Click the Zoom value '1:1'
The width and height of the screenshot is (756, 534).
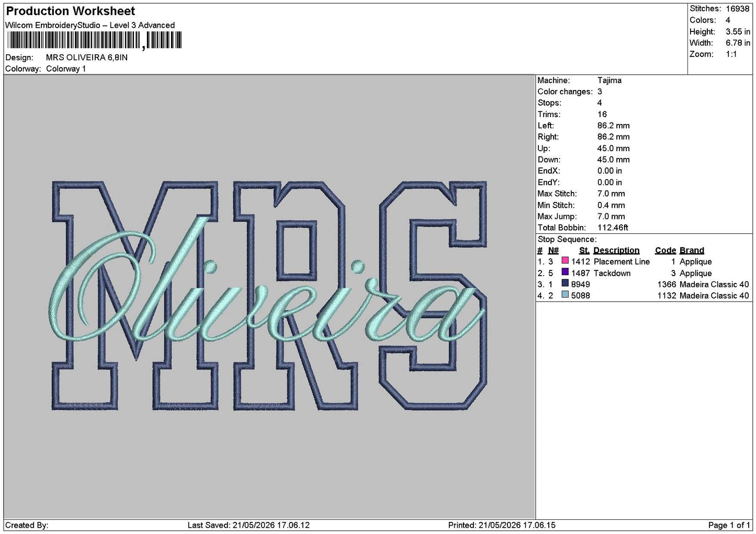coord(731,54)
